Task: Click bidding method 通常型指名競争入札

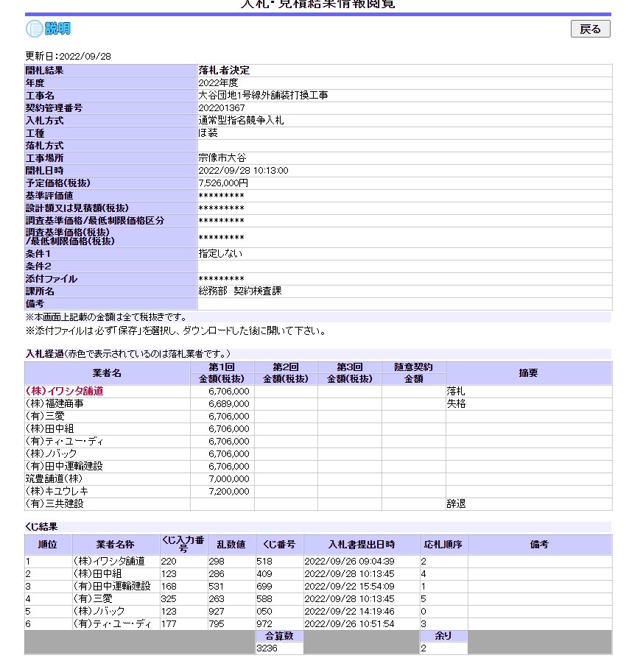Action: [241, 121]
